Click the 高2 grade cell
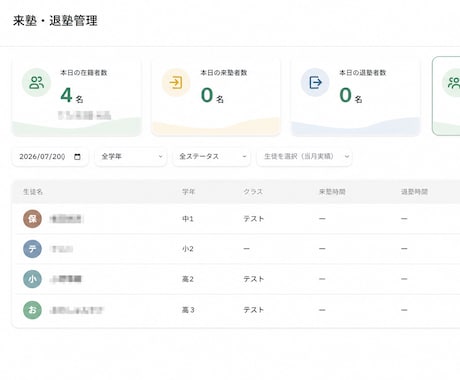 click(x=188, y=279)
